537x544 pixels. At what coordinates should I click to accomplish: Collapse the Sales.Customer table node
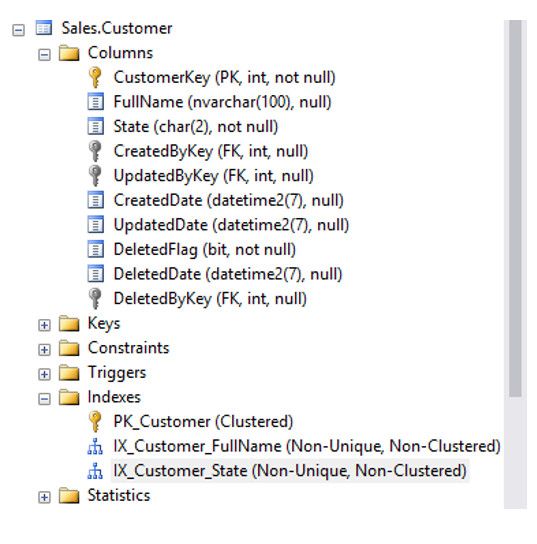(x=18, y=30)
